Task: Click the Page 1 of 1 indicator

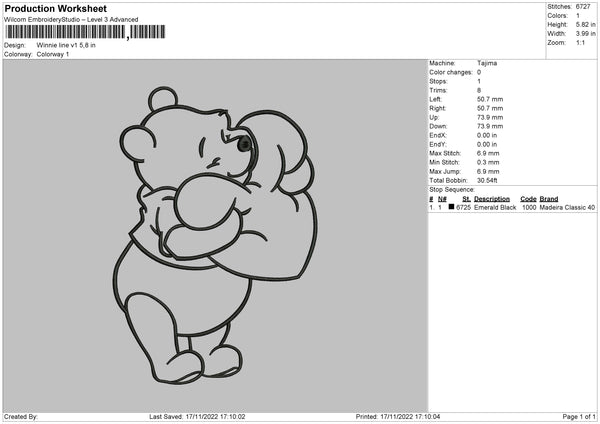Action: [x=579, y=417]
